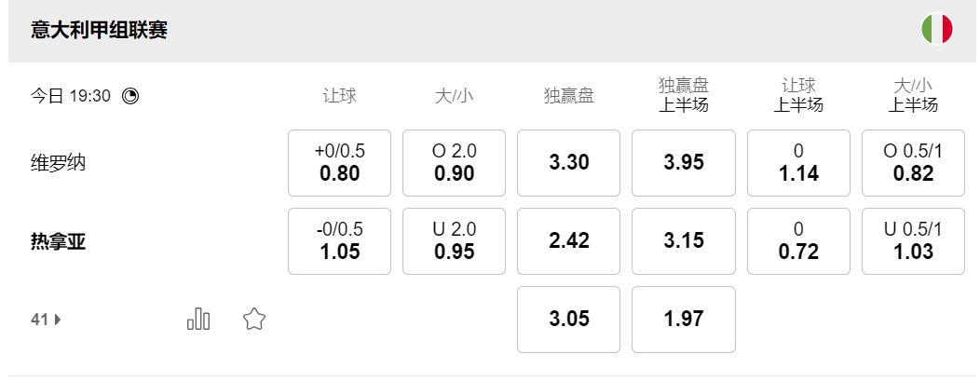This screenshot has height=382, width=980.
Task: Select Genoa first-half win odds 3.15
Action: pyautogui.click(x=684, y=241)
